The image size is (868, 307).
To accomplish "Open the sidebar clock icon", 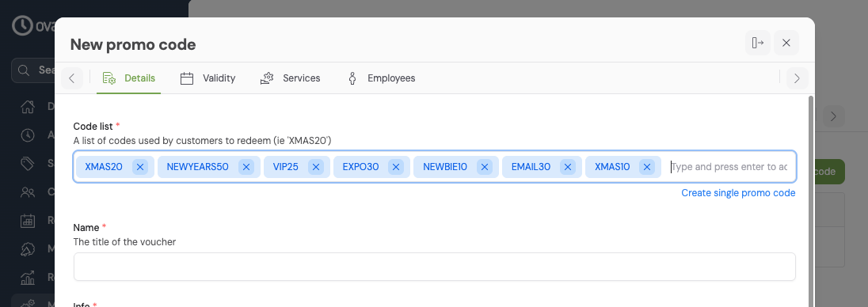I will point(27,135).
